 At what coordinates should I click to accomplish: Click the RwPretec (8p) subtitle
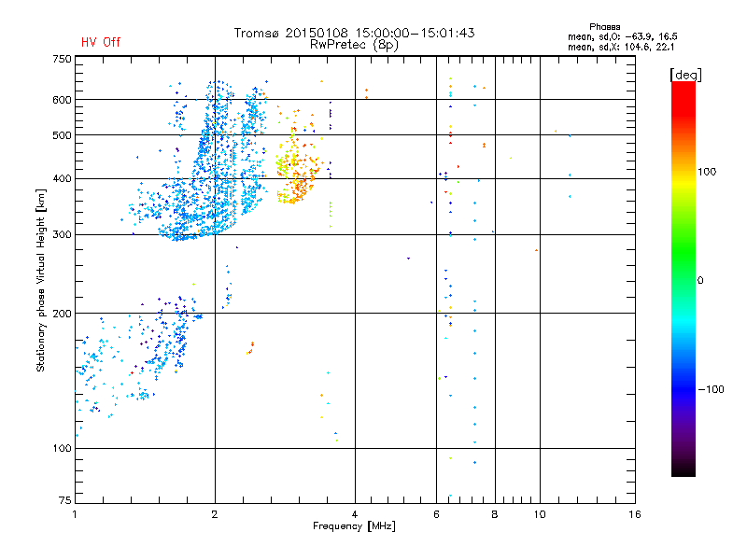coord(354,45)
